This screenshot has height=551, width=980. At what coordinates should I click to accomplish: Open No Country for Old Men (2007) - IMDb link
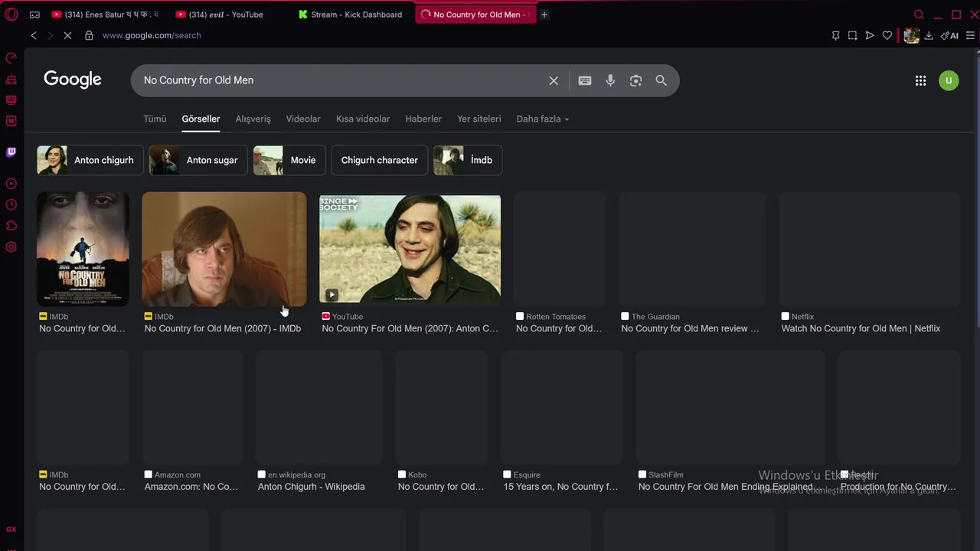(x=223, y=328)
